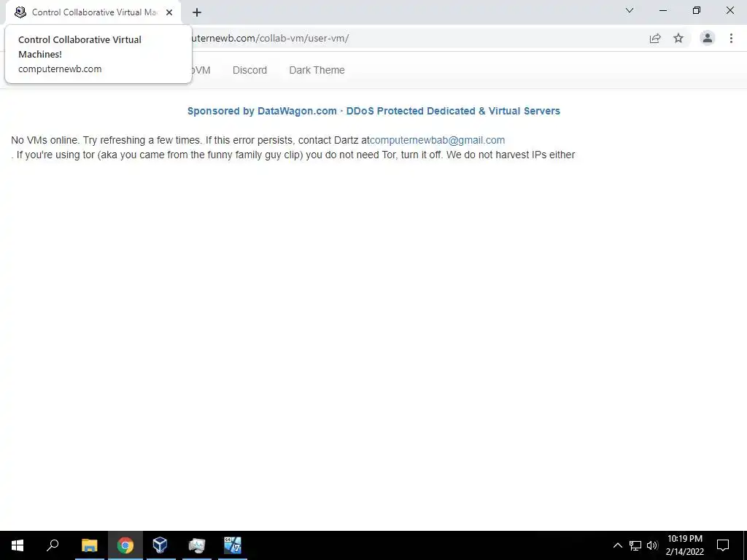Click the tab favicon icon
Viewport: 747px width, 560px height.
(20, 12)
